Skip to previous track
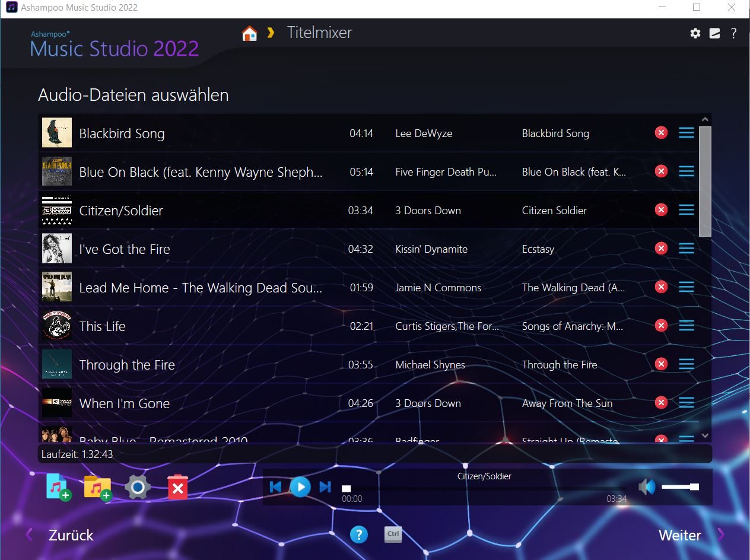 click(x=275, y=487)
